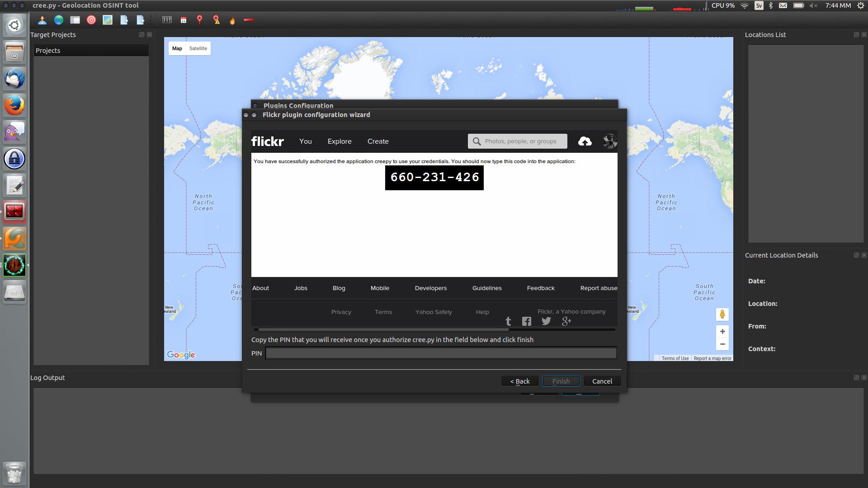Screen dimensions: 868x488
Task: Click the first export document toolbar icon
Action: [124, 20]
